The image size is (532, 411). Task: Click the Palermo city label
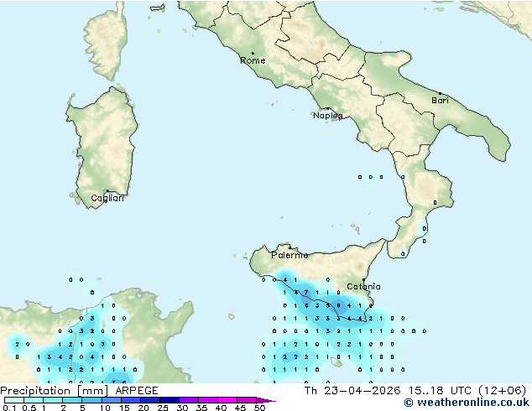(x=289, y=255)
